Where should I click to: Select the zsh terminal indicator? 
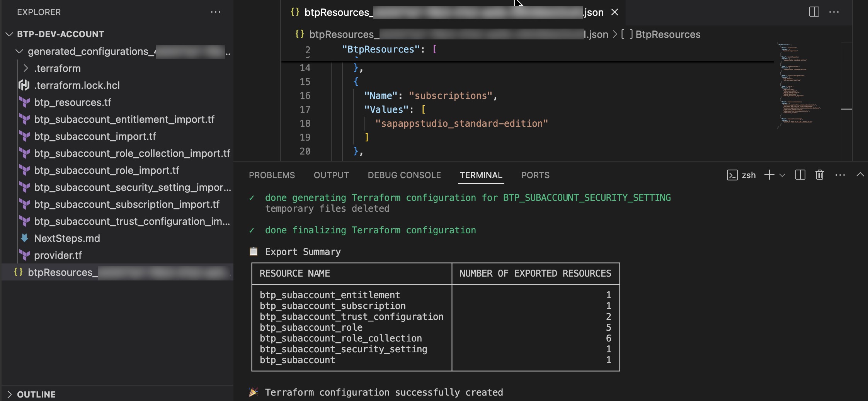[x=741, y=175]
